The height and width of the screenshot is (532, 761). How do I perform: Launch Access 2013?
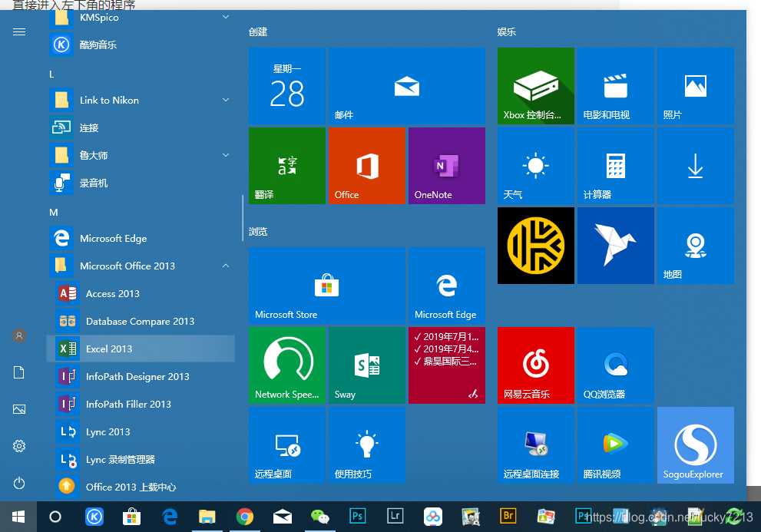point(141,293)
